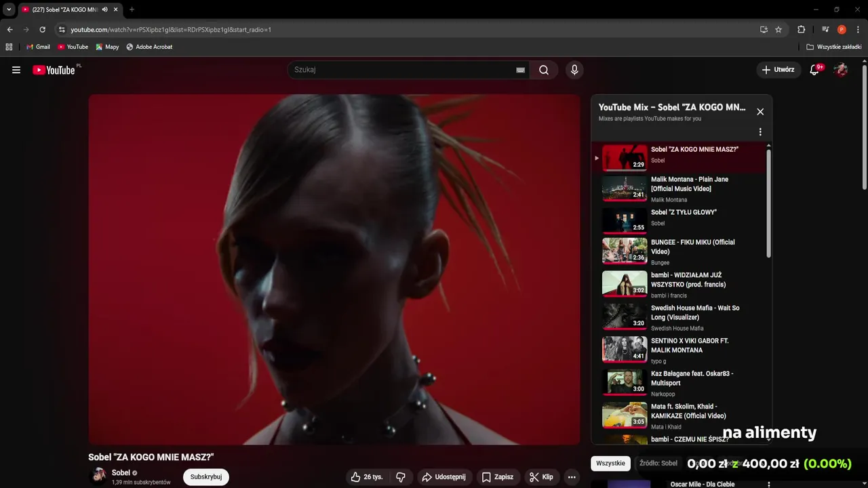Click the video player to pause

(x=334, y=269)
